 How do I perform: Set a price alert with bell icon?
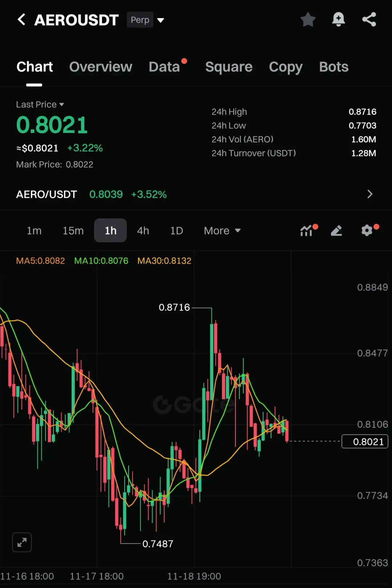tap(339, 20)
